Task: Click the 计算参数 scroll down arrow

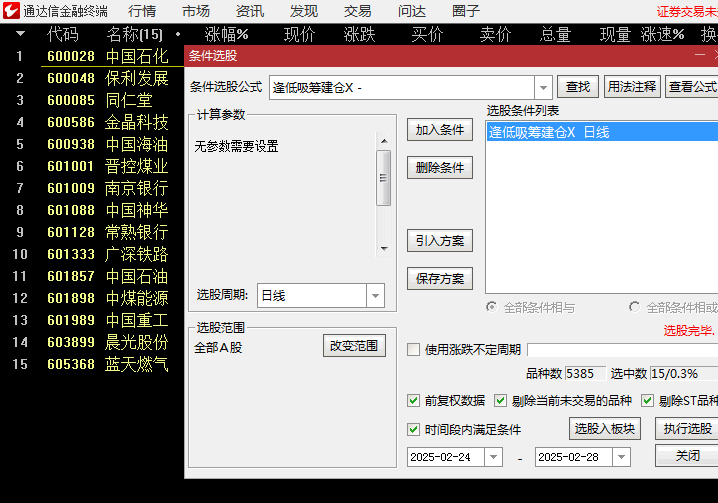Action: point(384,248)
